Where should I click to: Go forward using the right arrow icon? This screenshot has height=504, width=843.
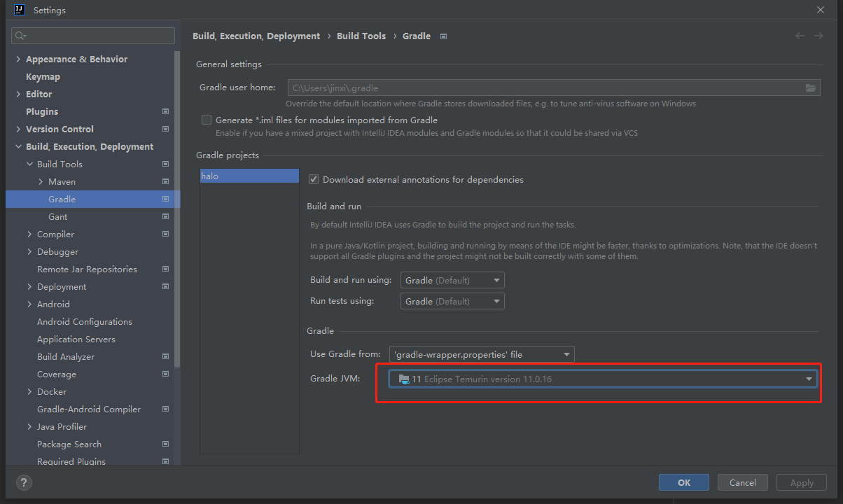tap(818, 36)
